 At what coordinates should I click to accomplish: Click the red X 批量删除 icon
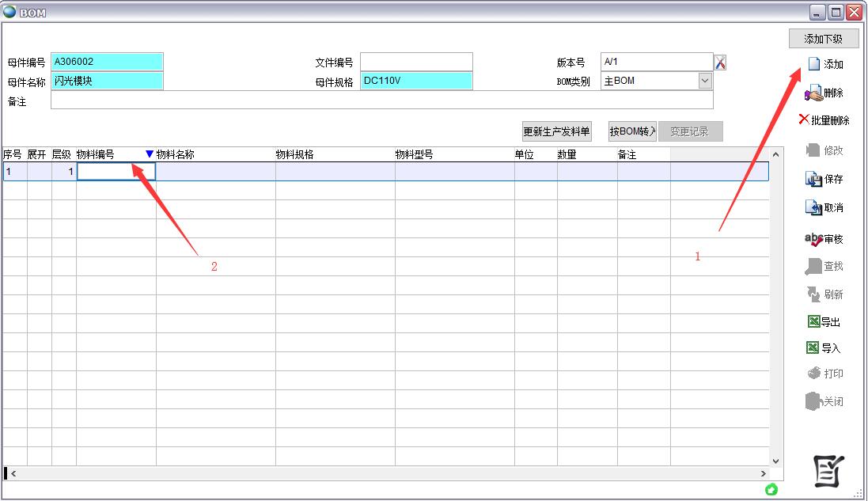click(x=804, y=120)
